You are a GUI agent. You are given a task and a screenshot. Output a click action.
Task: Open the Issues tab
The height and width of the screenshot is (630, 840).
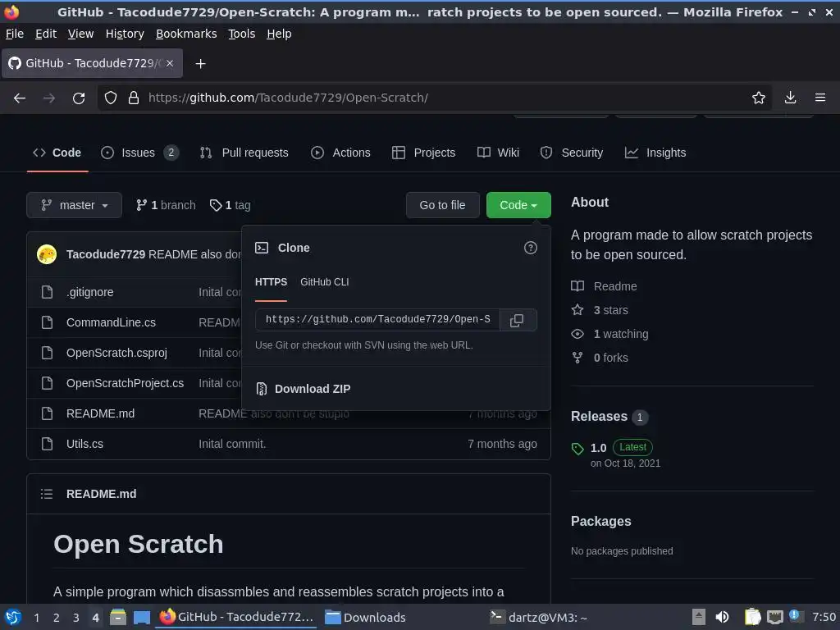[139, 153]
